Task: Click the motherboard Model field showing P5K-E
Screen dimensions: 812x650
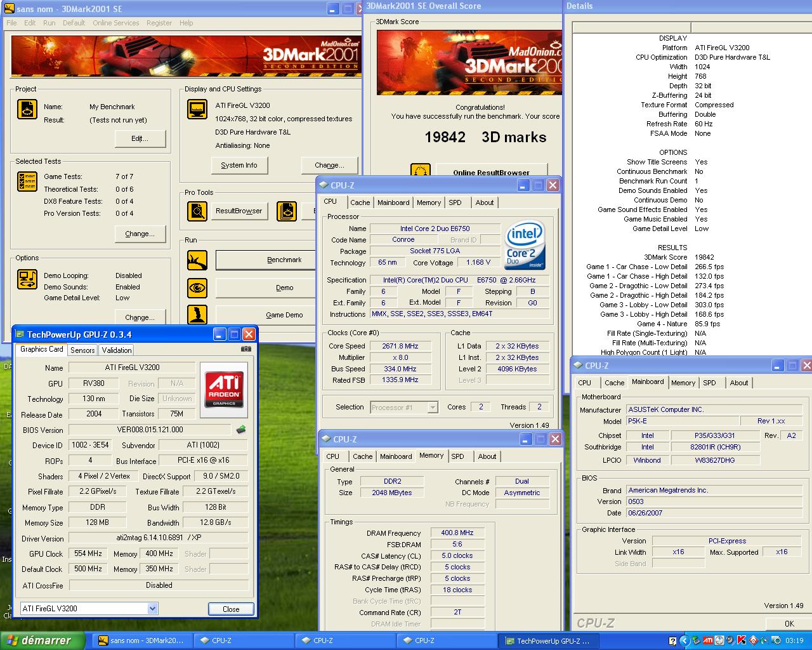Action: [683, 421]
